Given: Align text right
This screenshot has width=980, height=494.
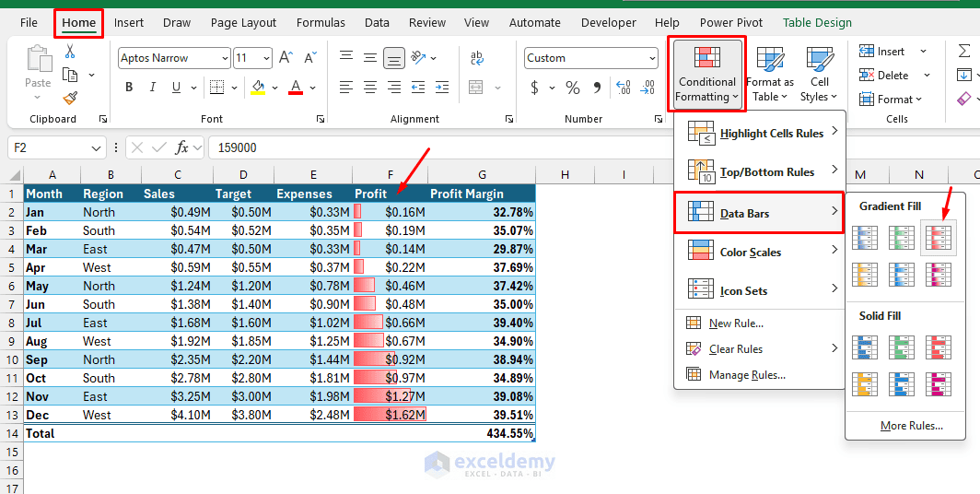Looking at the screenshot, I should pyautogui.click(x=394, y=87).
